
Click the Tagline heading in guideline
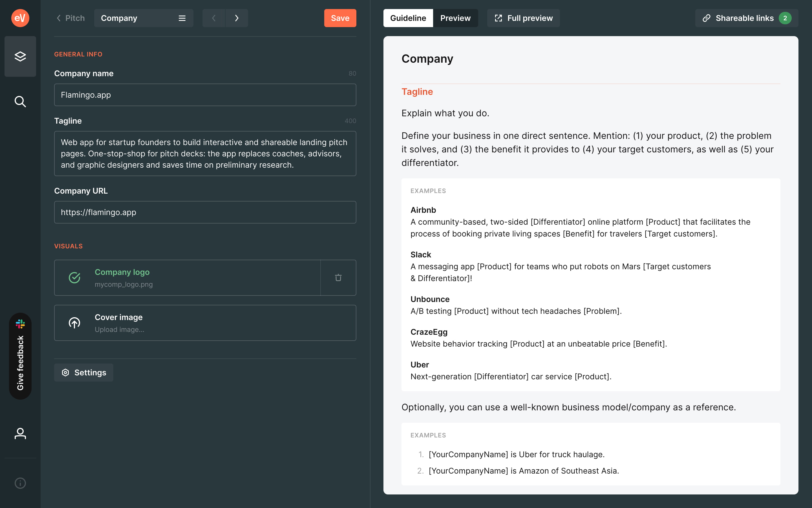pyautogui.click(x=417, y=92)
